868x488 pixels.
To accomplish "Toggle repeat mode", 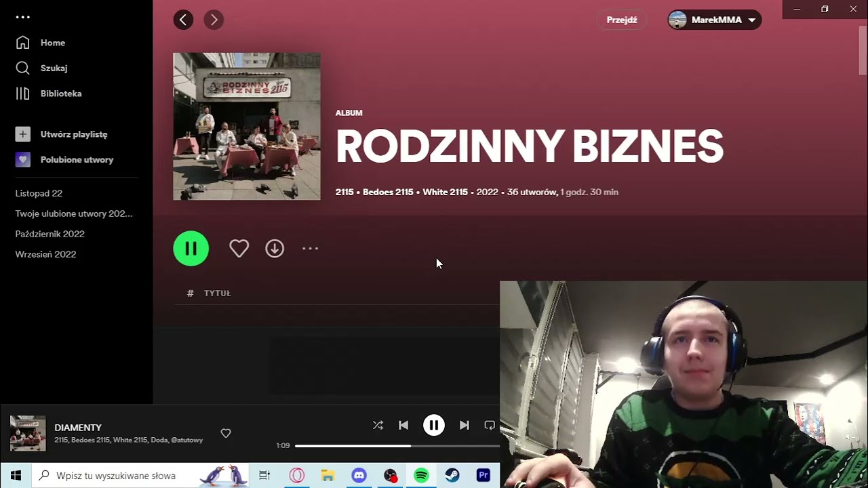I will pos(490,425).
